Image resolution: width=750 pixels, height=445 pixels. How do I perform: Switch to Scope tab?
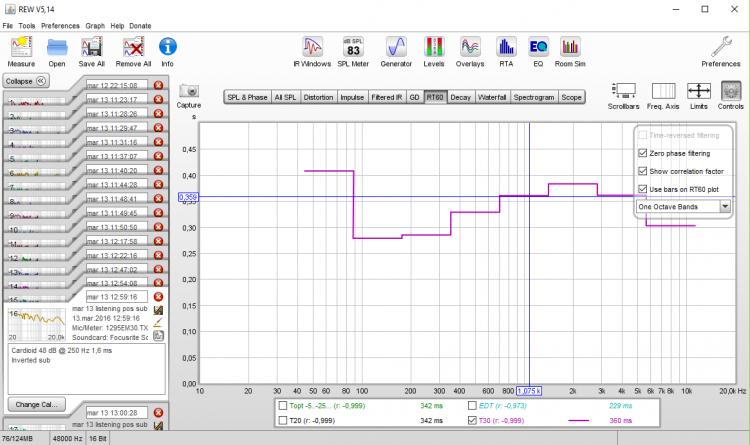(572, 97)
